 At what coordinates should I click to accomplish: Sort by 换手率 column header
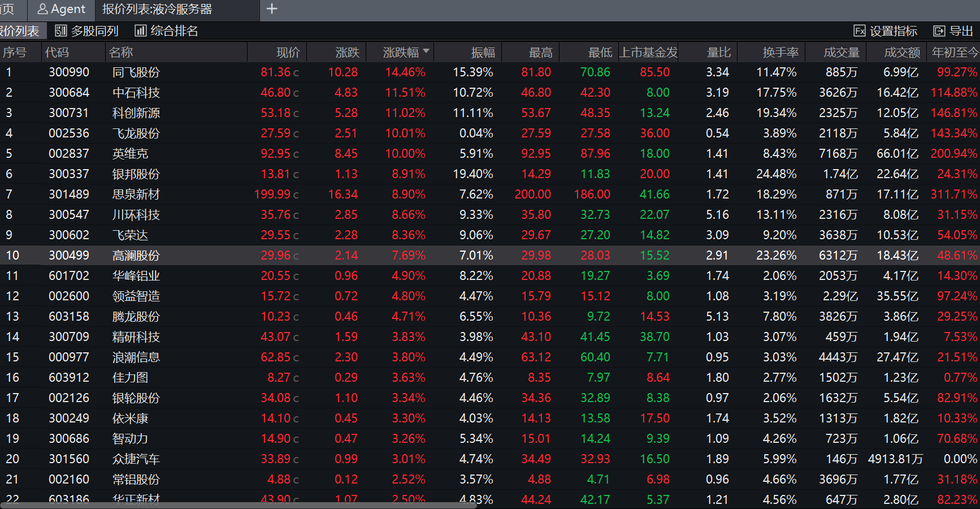click(x=780, y=53)
